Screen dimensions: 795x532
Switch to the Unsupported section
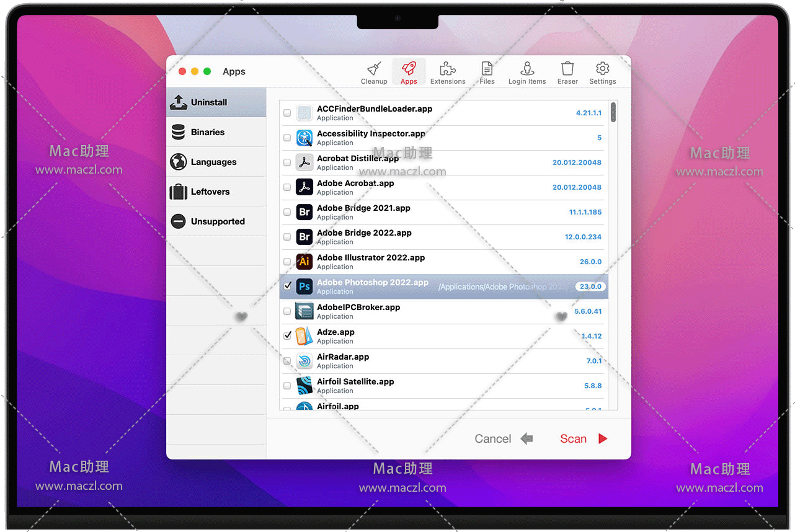click(216, 221)
